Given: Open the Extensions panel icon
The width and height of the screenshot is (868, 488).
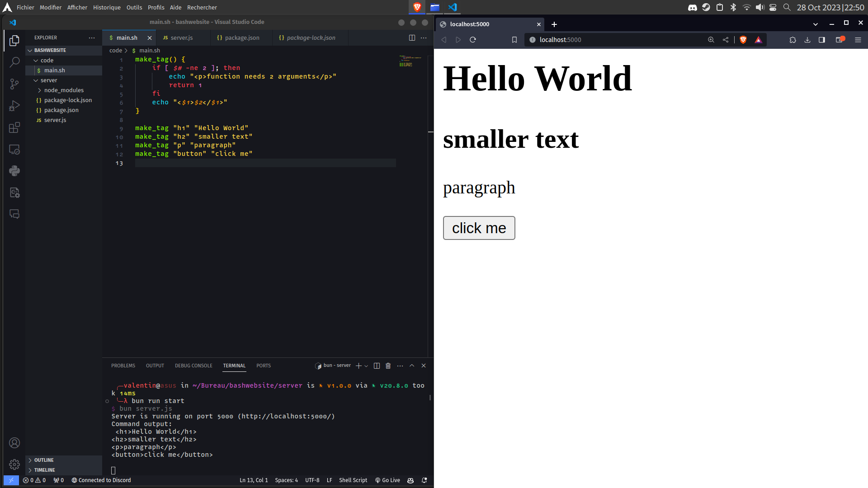Looking at the screenshot, I should point(14,128).
